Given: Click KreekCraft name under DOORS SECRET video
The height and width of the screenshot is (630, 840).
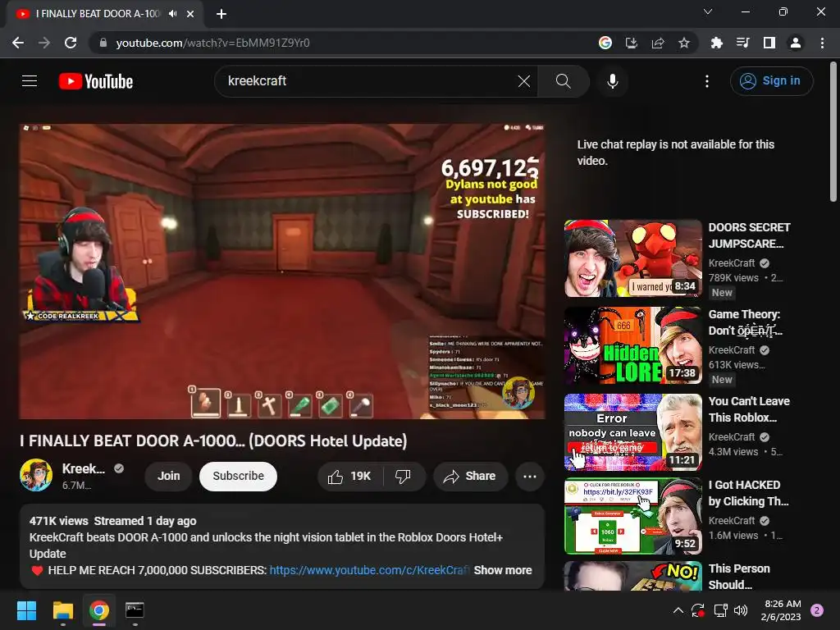Looking at the screenshot, I should click(x=731, y=263).
